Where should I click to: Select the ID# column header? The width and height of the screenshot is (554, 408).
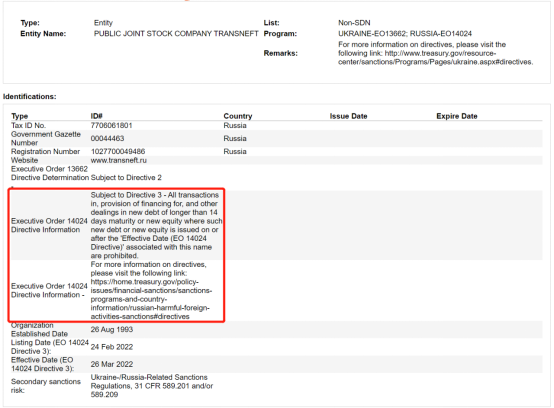(x=96, y=116)
